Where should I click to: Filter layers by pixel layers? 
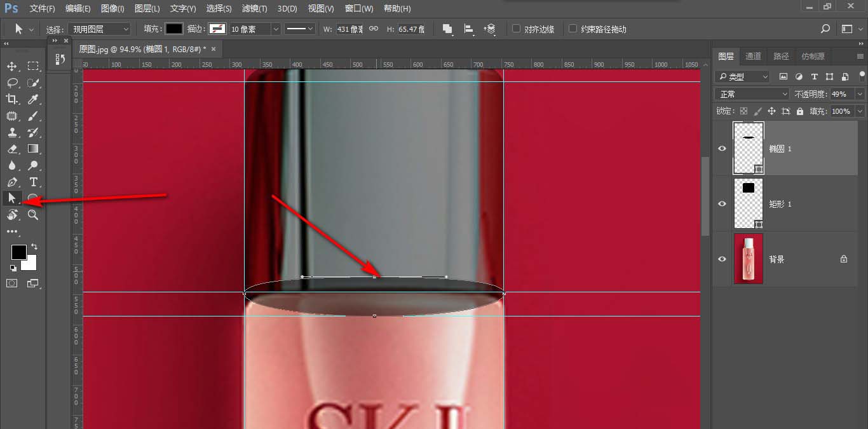pyautogui.click(x=783, y=76)
